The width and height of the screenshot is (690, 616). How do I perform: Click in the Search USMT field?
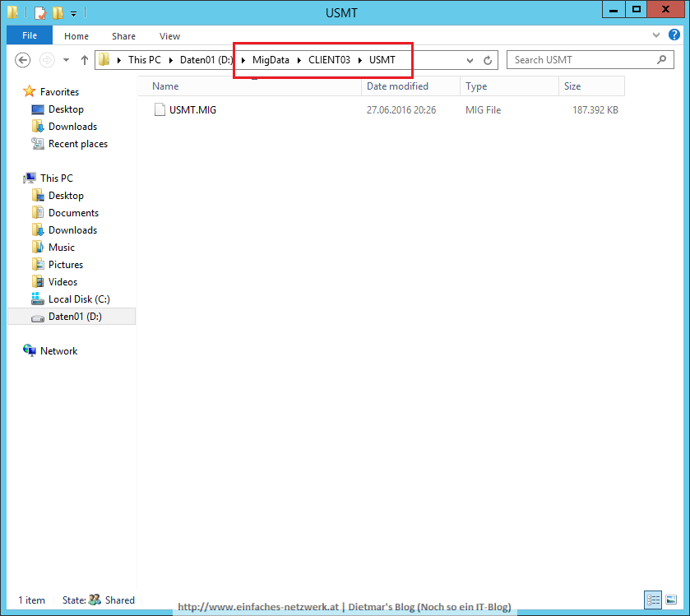(590, 60)
